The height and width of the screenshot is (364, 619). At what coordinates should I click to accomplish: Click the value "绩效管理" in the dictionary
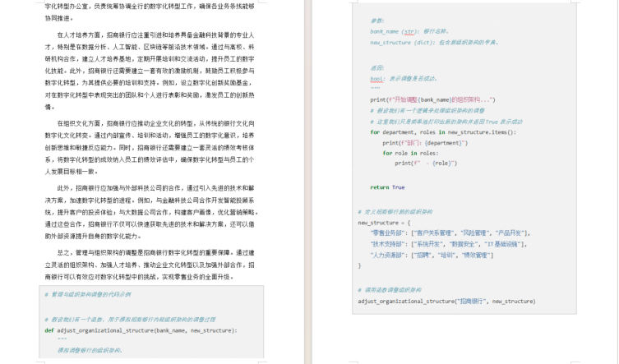475,255
